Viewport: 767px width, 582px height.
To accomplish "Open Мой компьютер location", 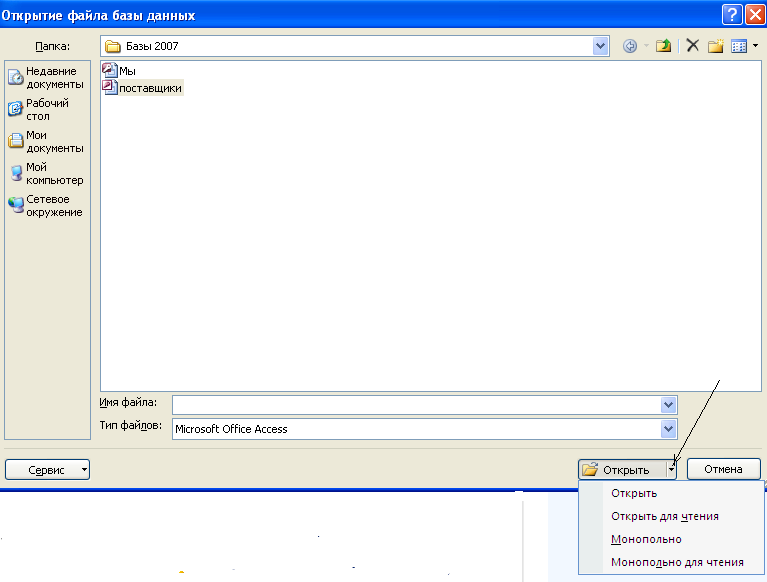I will click(x=47, y=174).
